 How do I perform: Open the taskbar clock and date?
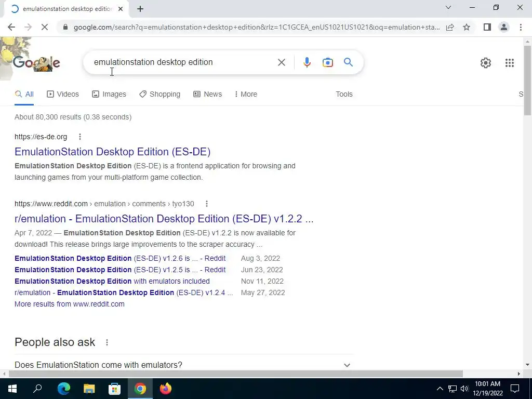click(487, 389)
